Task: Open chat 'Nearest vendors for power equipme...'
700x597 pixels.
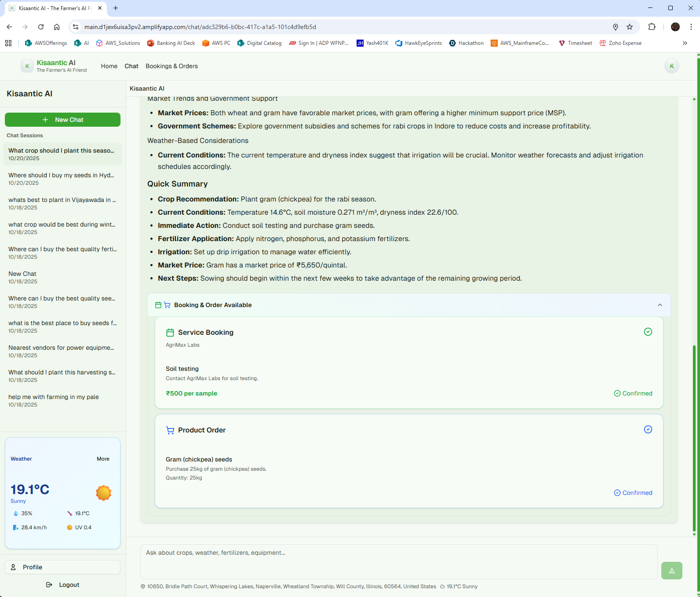Action: pyautogui.click(x=62, y=351)
